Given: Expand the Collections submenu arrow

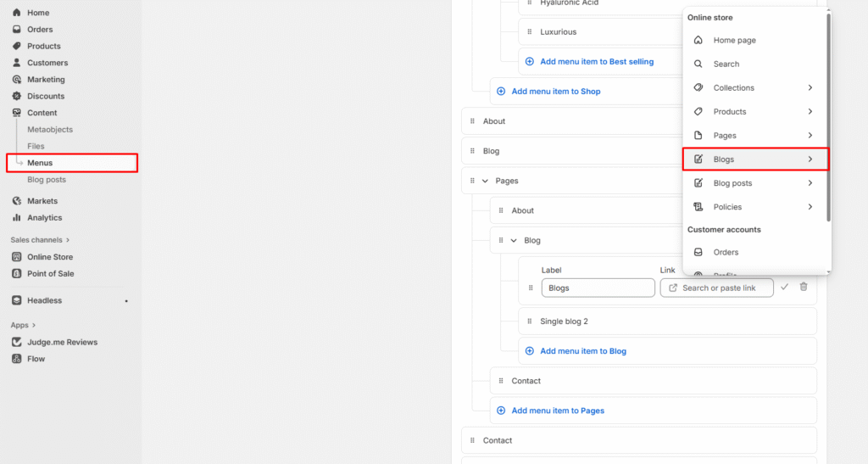Looking at the screenshot, I should point(810,88).
